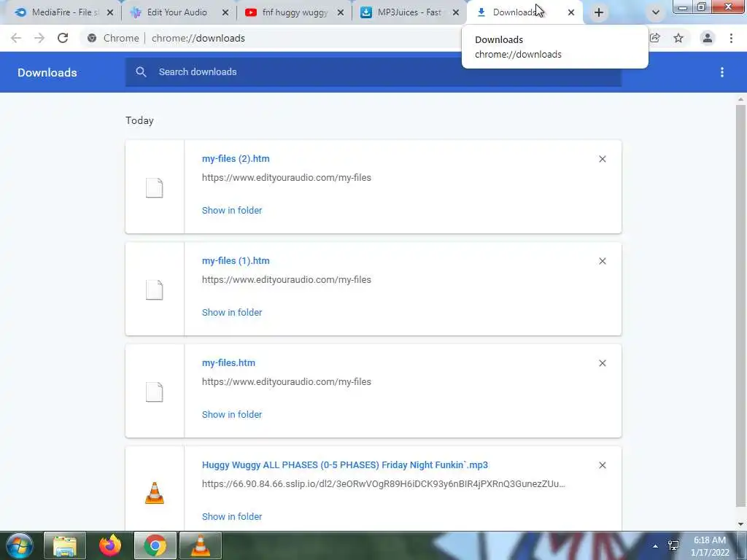Show hidden system tray icons
This screenshot has height=560, width=747.
(x=656, y=546)
